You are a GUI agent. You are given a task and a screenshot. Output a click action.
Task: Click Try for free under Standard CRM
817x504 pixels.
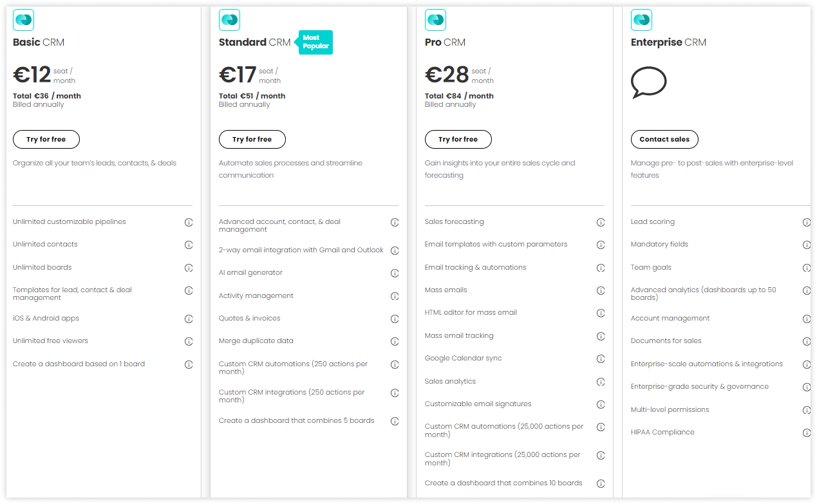click(x=252, y=140)
